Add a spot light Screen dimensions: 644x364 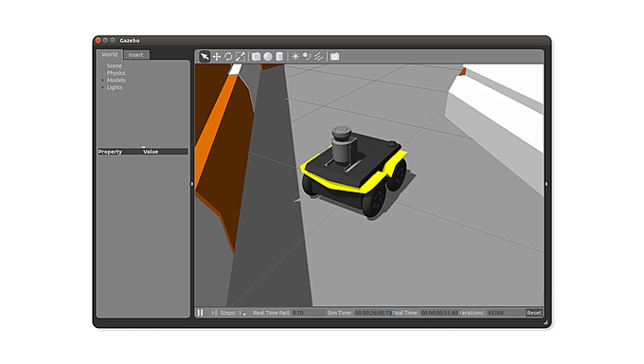[307, 56]
